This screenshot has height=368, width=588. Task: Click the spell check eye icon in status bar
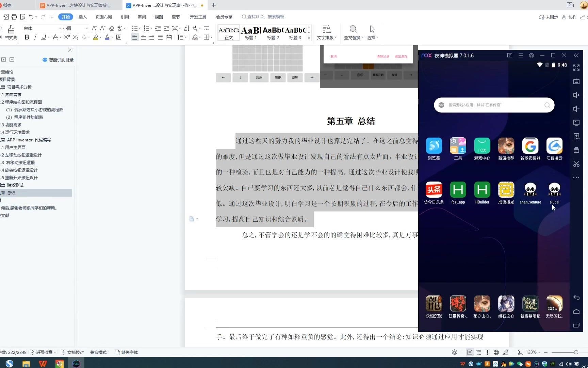pos(455,352)
